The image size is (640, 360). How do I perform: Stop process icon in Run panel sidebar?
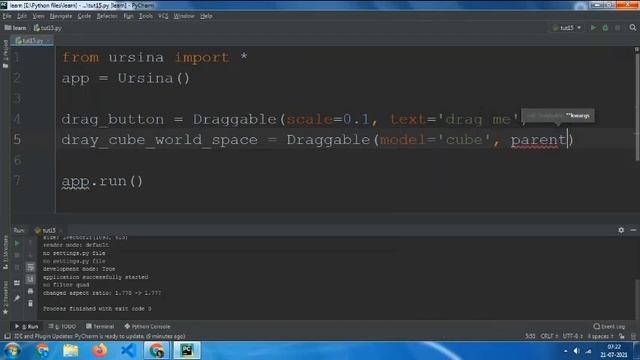click(x=17, y=255)
